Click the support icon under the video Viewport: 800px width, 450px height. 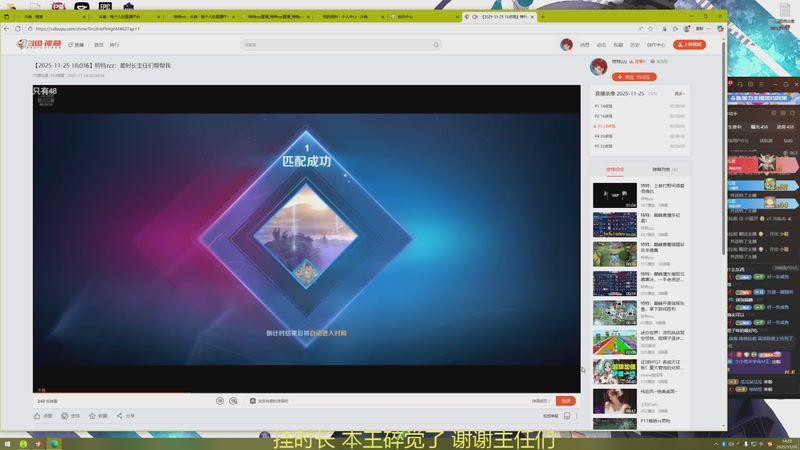[65, 416]
